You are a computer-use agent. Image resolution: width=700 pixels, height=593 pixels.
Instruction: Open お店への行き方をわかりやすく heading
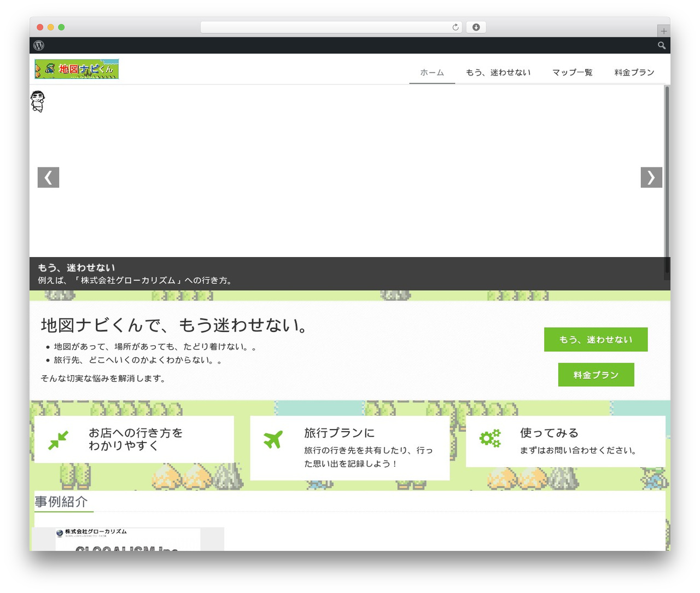pos(136,439)
